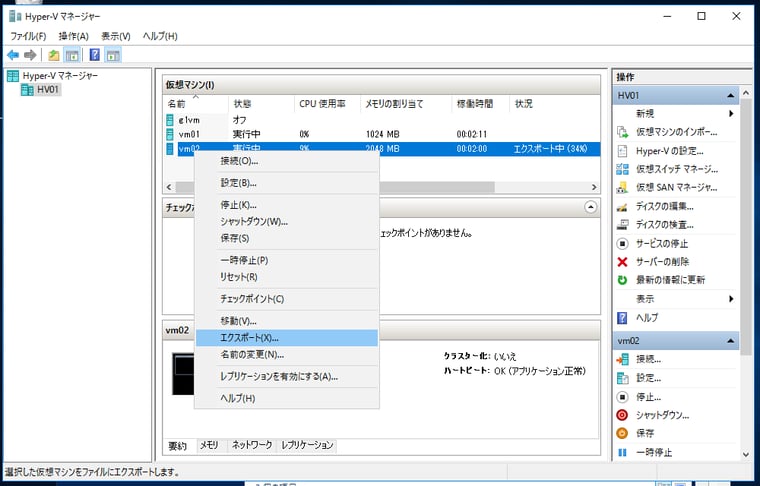Sort by 状態 column header
Viewport: 760px width, 486px height.
pos(261,104)
